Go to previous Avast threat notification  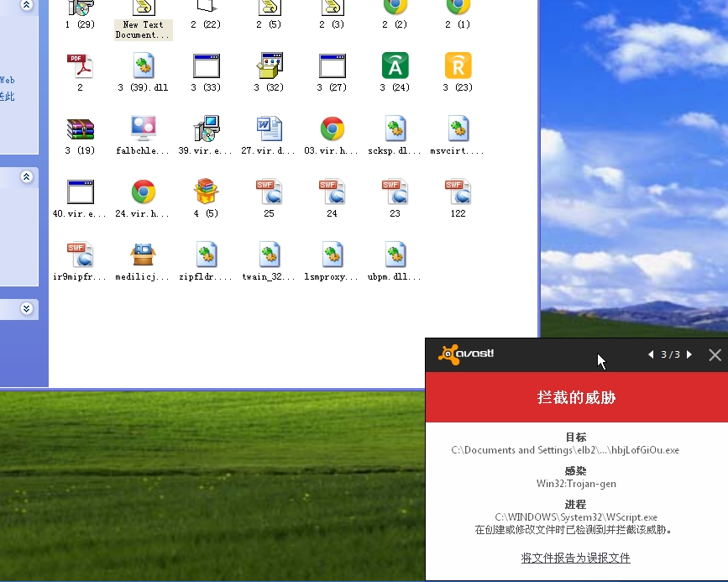(x=651, y=355)
